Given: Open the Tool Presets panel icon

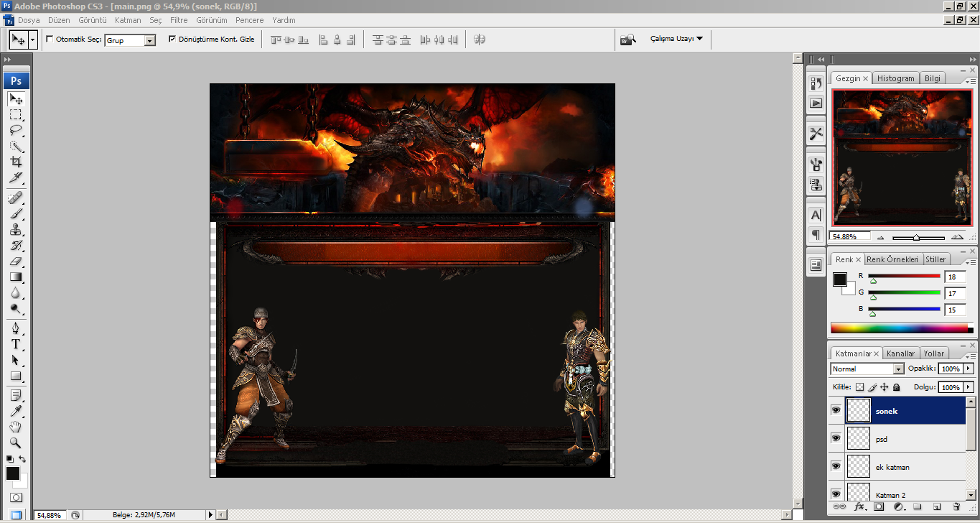Looking at the screenshot, I should (816, 134).
